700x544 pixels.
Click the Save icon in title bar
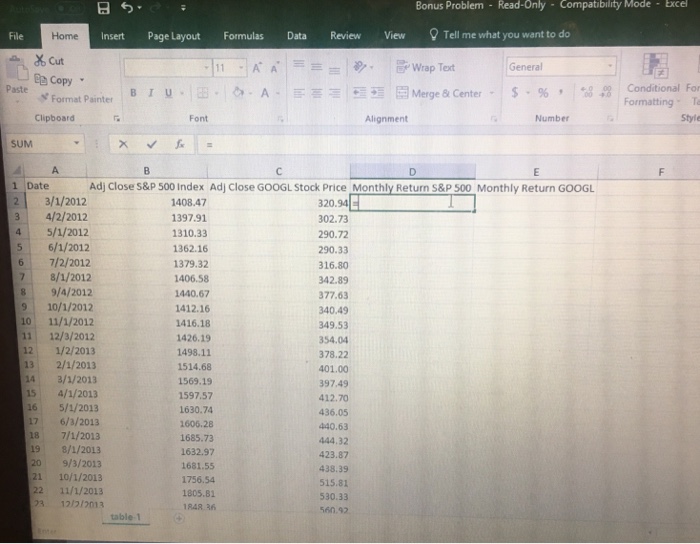(104, 8)
